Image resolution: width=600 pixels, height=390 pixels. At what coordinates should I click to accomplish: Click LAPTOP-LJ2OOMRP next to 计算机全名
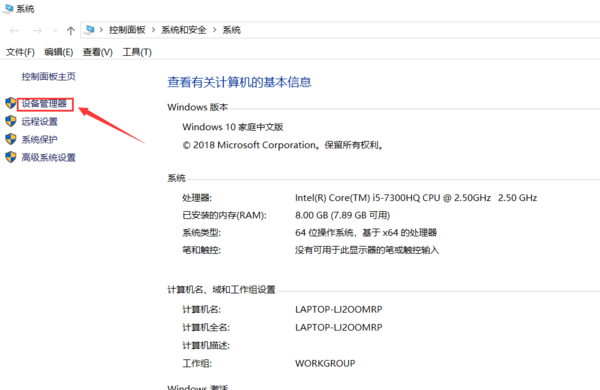click(x=339, y=327)
